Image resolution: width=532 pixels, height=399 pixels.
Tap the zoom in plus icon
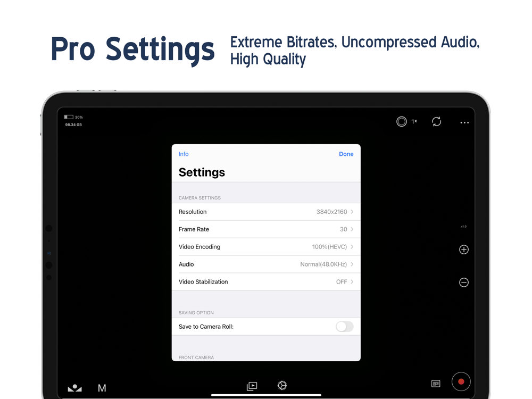pos(464,250)
